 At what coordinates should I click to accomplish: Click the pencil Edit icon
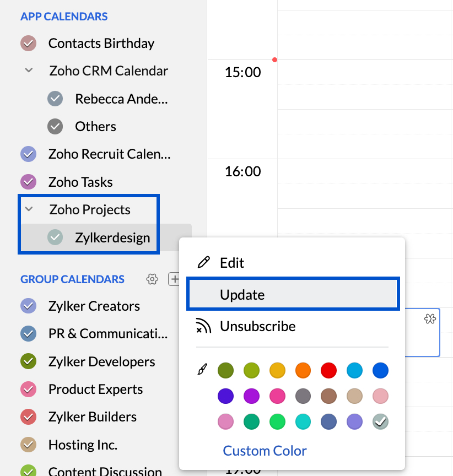(204, 262)
